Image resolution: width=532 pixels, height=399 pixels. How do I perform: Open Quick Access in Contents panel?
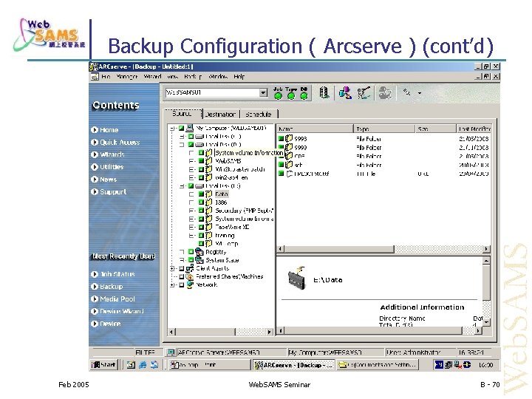point(120,143)
